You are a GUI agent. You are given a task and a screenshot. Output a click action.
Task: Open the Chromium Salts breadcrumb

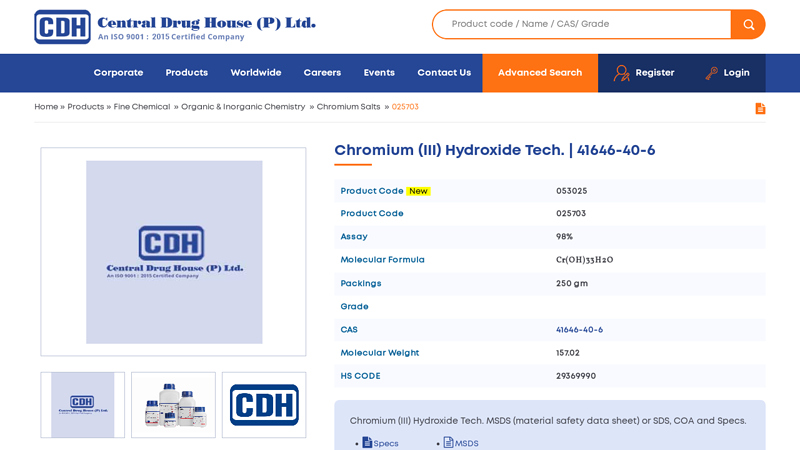pyautogui.click(x=348, y=107)
